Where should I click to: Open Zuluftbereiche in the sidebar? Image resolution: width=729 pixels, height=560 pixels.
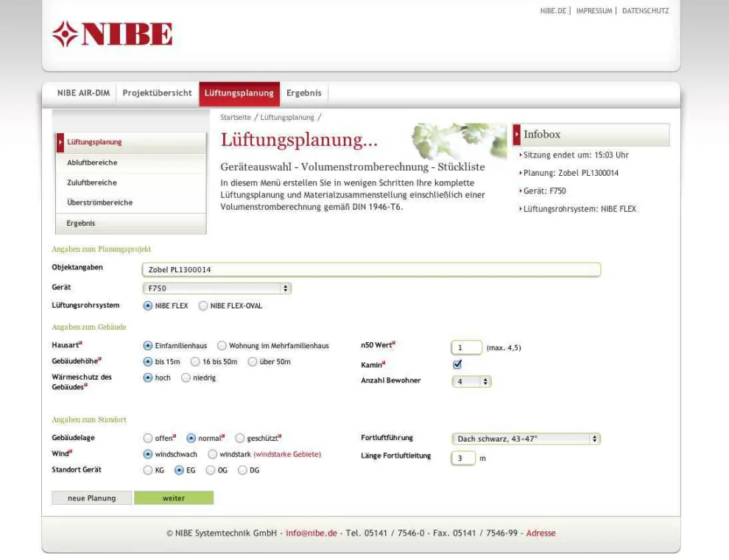coord(131,182)
